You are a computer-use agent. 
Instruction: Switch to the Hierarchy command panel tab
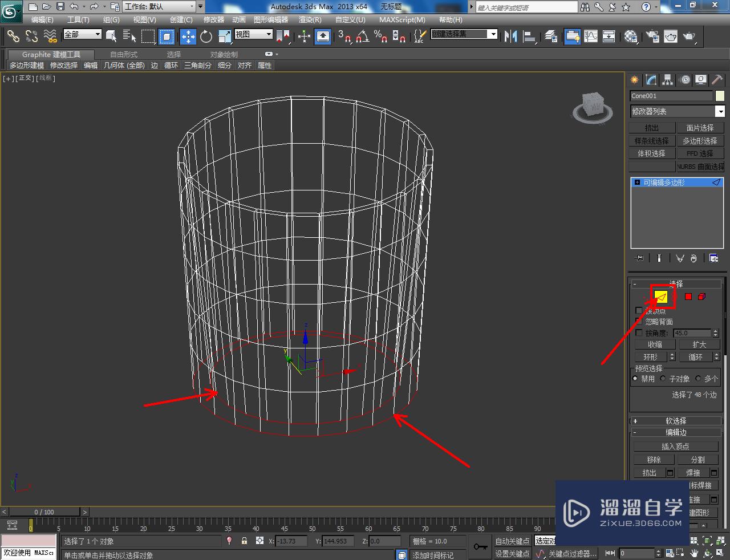(x=668, y=80)
